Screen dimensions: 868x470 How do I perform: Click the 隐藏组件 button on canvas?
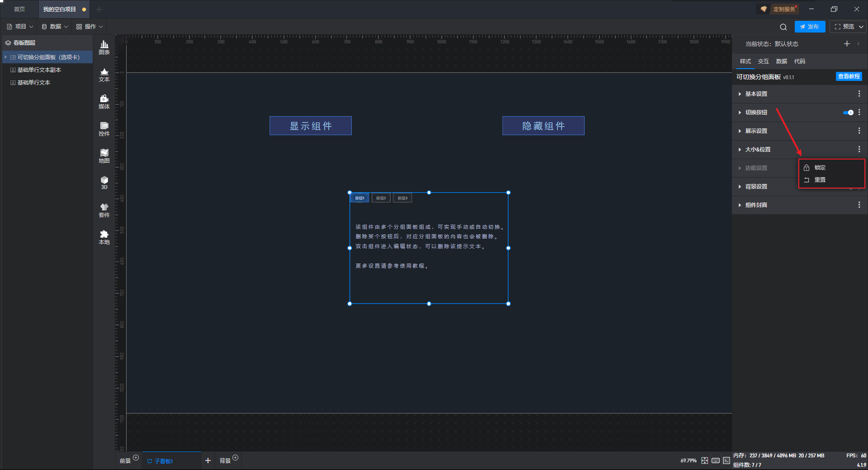[x=543, y=126]
